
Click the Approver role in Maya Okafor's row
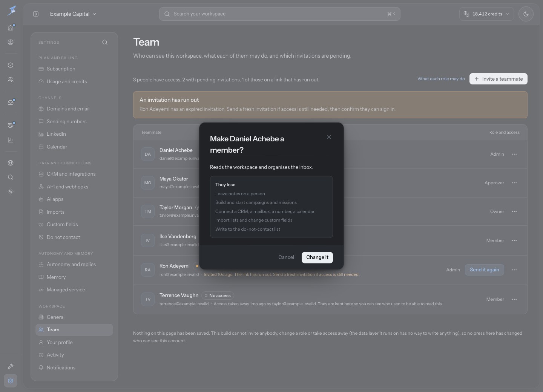point(494,183)
